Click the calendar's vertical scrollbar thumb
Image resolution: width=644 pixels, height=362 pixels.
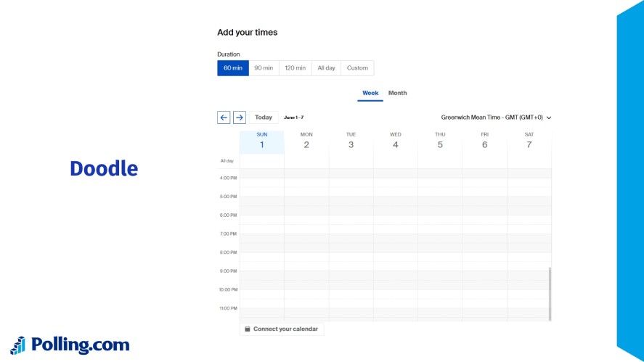[x=550, y=294]
